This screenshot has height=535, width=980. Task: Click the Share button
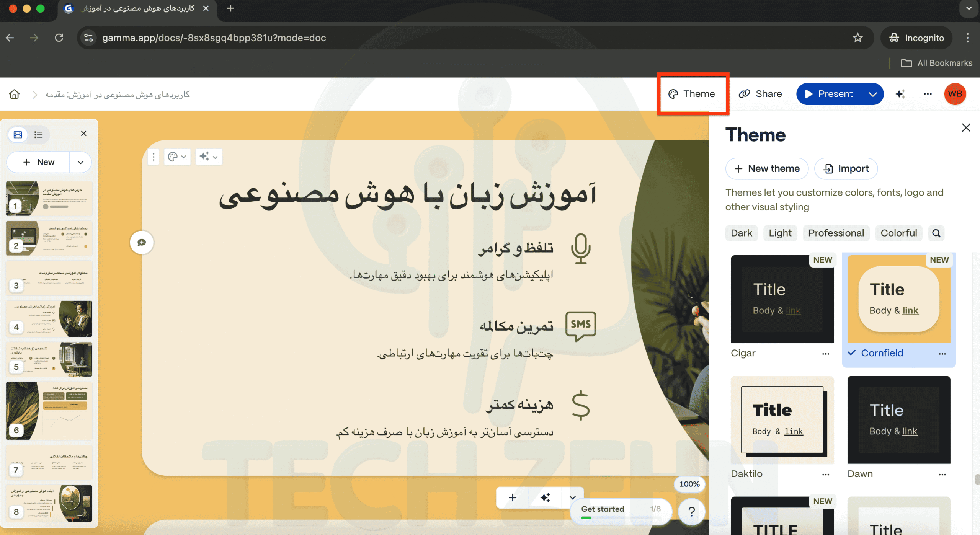click(x=760, y=94)
